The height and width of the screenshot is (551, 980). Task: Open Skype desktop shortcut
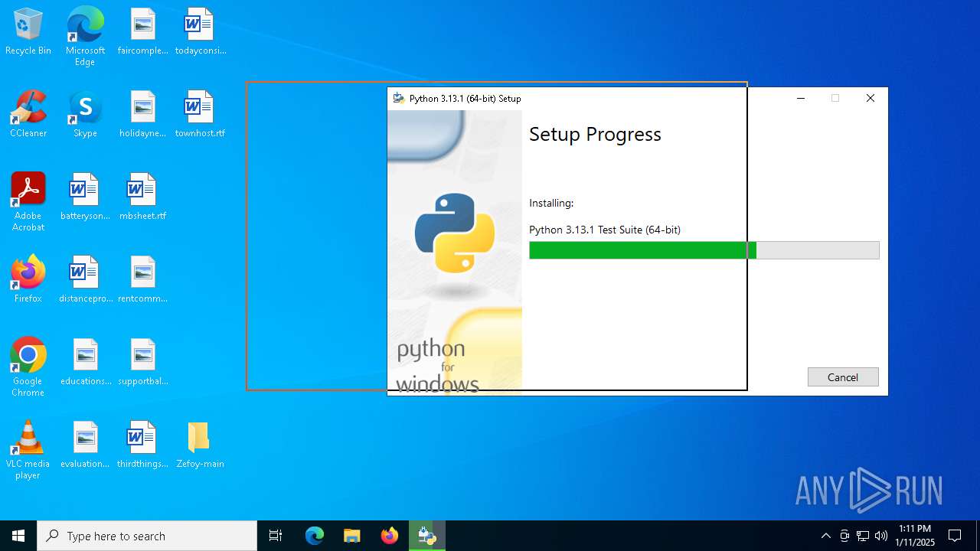[x=85, y=115]
